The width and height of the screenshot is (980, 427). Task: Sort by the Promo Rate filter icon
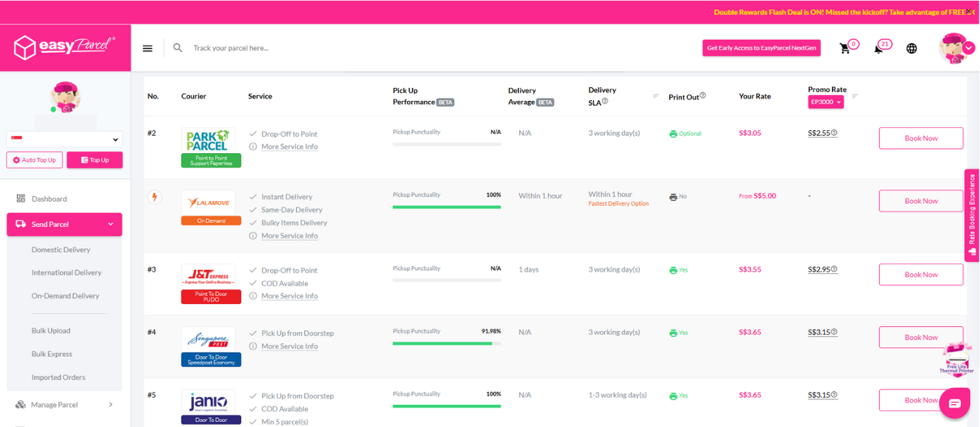pos(855,96)
